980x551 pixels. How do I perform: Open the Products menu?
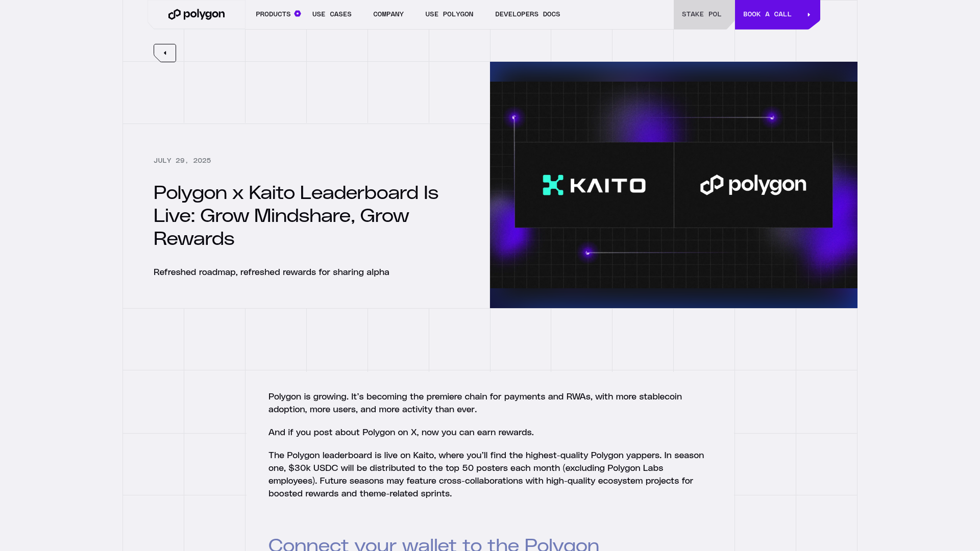click(273, 14)
